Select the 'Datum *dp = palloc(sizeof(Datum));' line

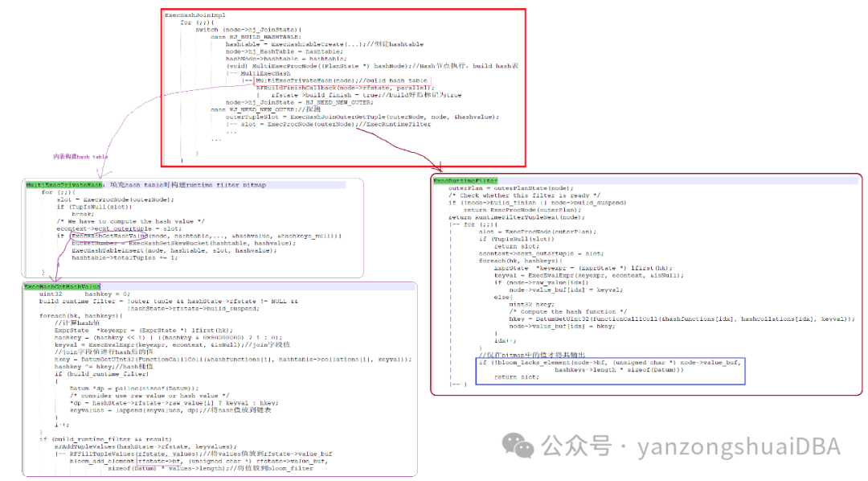pos(134,388)
